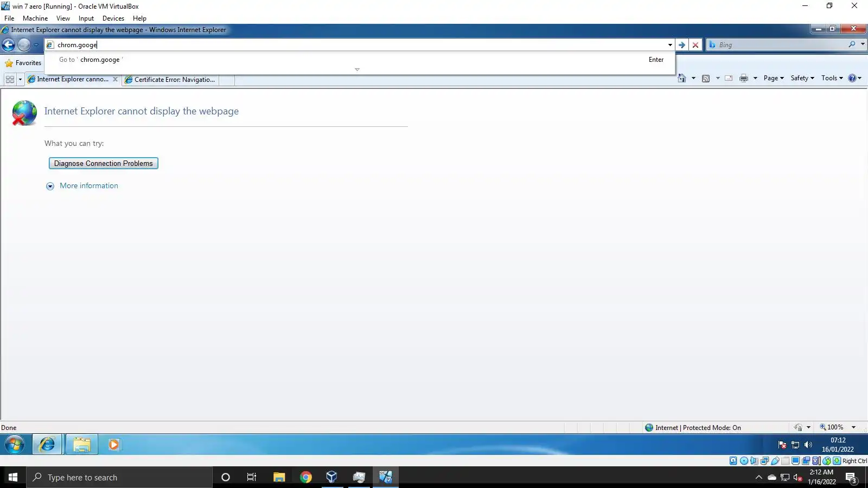Expand More information link

pyautogui.click(x=89, y=185)
